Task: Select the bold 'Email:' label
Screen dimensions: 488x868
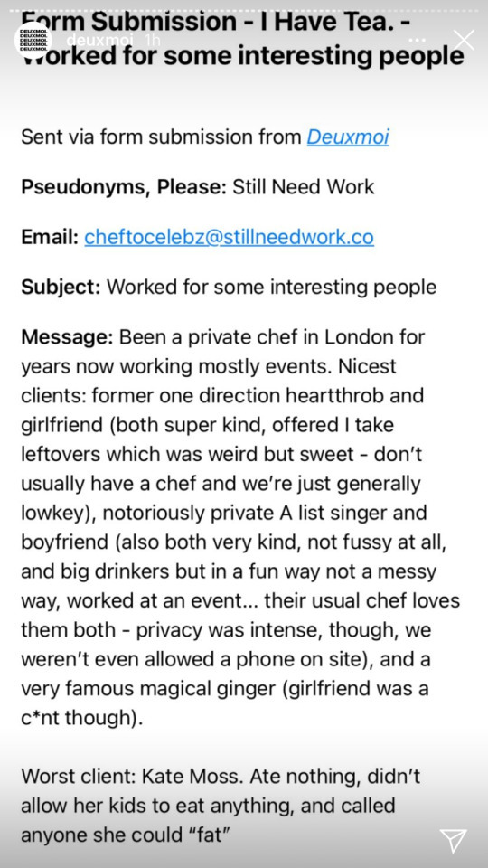Action: [x=50, y=237]
